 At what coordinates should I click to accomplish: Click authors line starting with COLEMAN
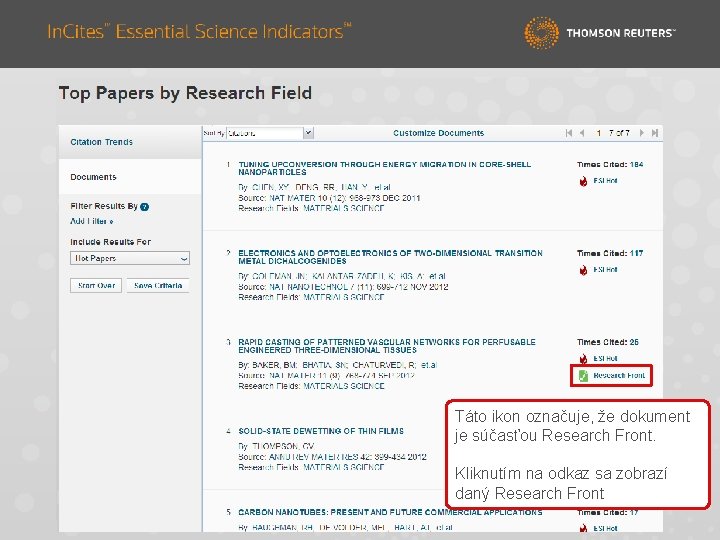(342, 276)
